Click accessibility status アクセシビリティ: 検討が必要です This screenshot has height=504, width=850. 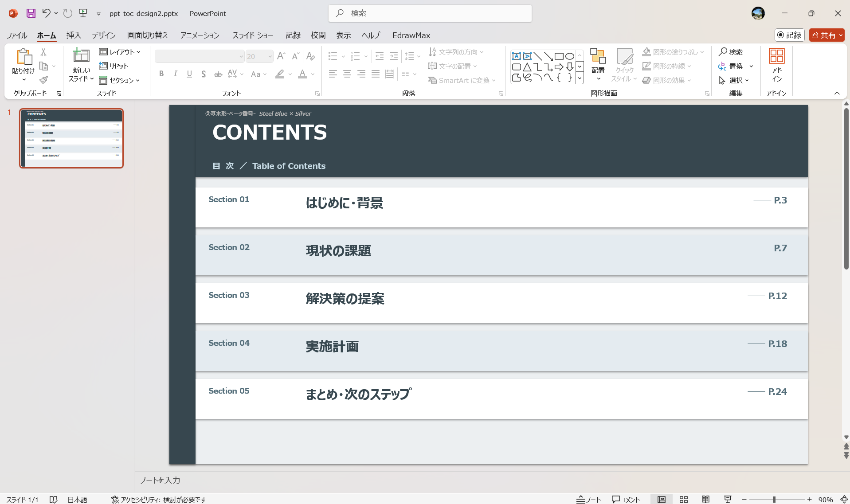tap(158, 499)
